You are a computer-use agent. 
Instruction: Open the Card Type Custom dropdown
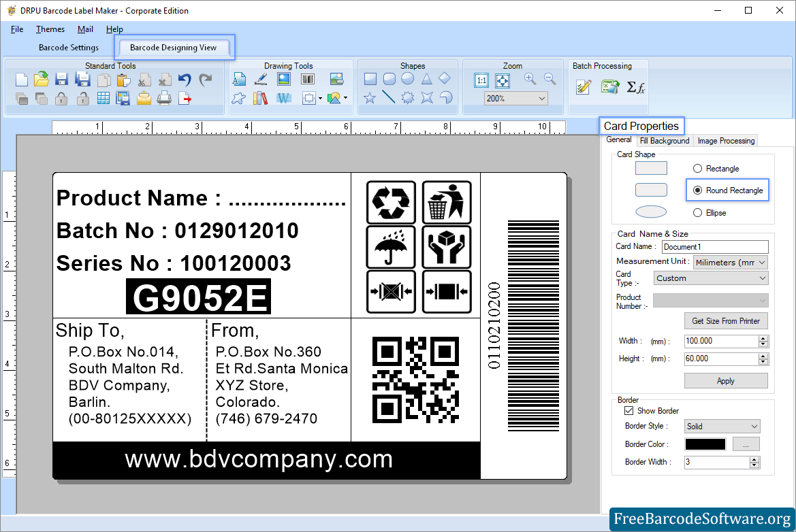(x=711, y=278)
